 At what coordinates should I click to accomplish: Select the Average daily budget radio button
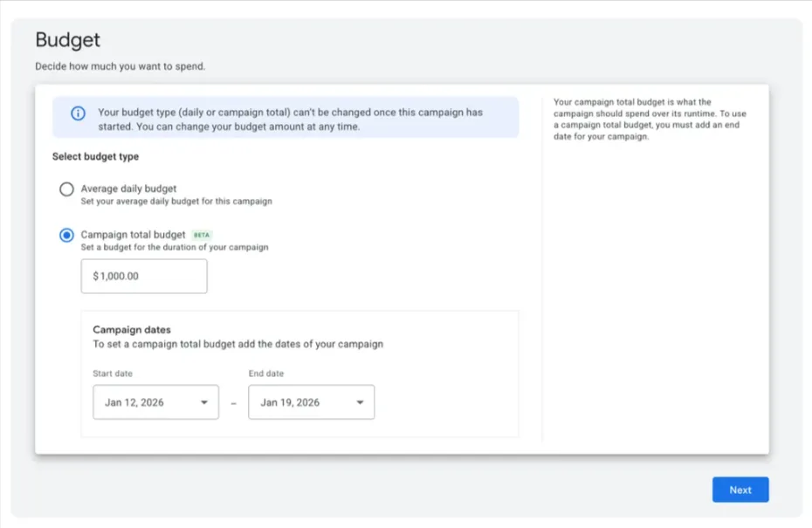66,189
